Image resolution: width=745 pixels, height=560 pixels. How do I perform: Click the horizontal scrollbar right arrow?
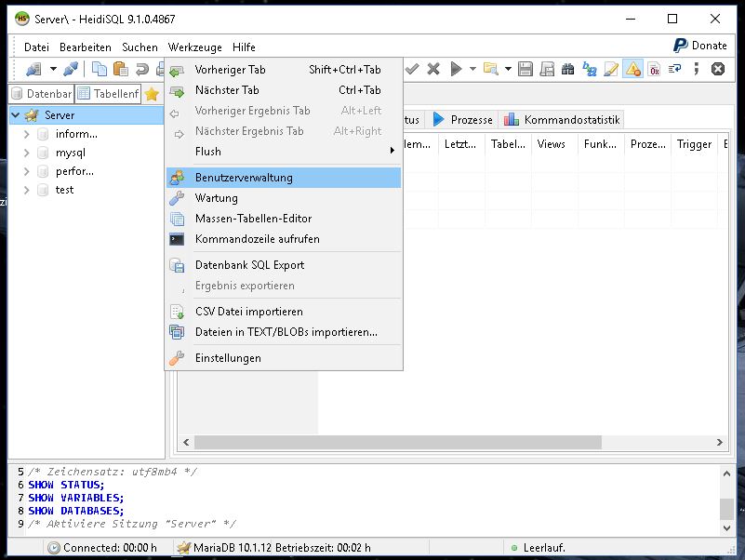coord(719,443)
